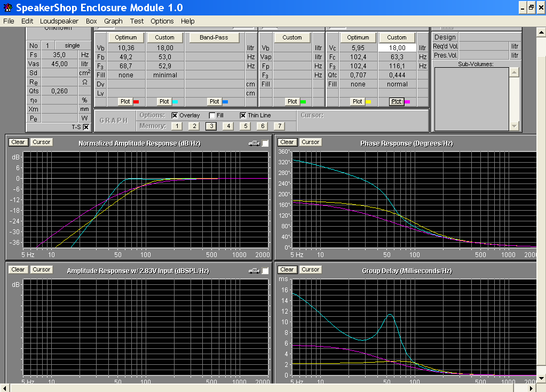Viewport: 546px width, 392px height.
Task: Toggle the Overlay graph option
Action: pos(175,115)
